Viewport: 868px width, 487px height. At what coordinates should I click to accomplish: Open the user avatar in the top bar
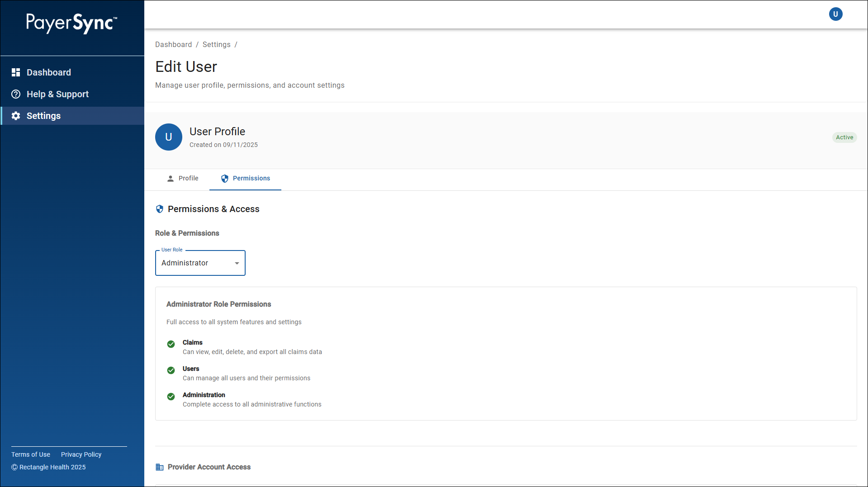coord(835,14)
